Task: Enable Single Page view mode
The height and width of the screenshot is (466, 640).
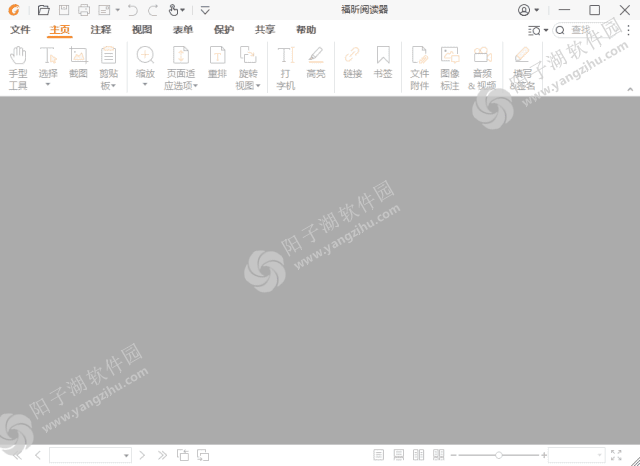Action: click(x=378, y=455)
